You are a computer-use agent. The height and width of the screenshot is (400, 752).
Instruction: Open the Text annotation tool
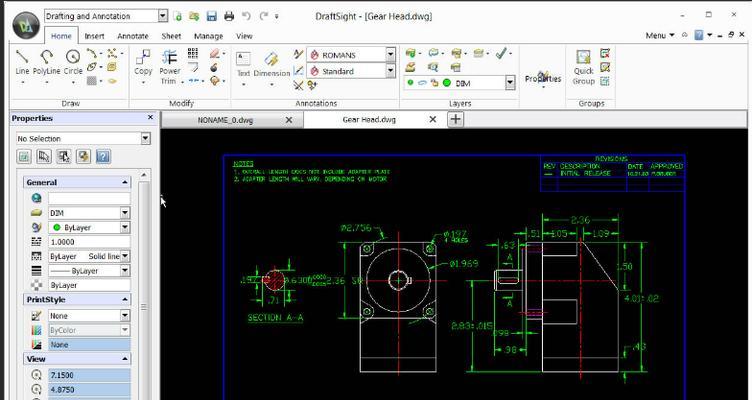coord(243,64)
